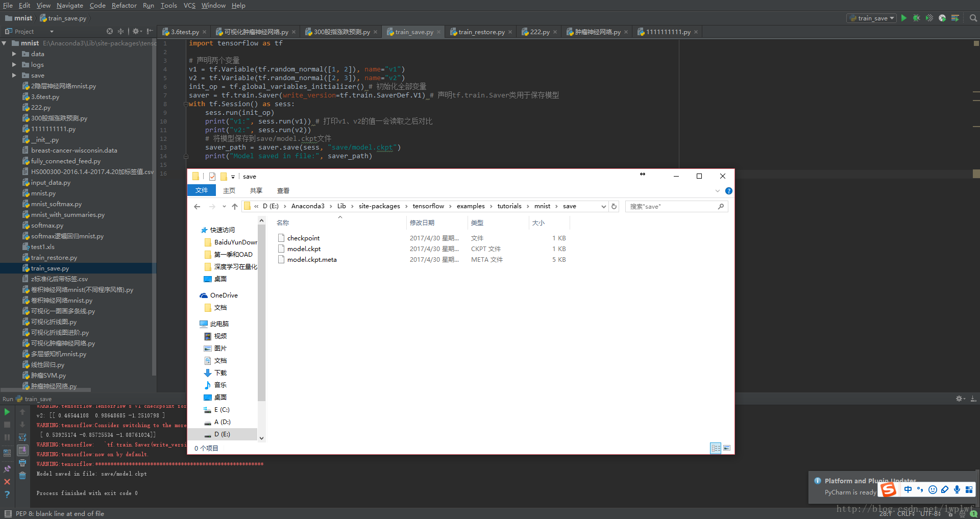Viewport: 980px width, 519px height.
Task: Open Explorer recent locations dropdown
Action: [x=224, y=206]
